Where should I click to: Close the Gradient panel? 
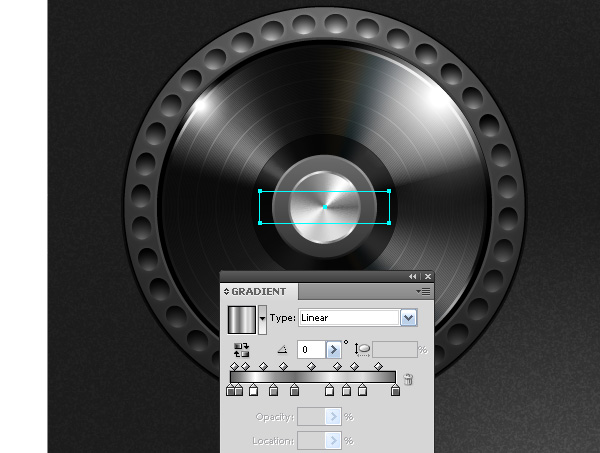click(428, 276)
